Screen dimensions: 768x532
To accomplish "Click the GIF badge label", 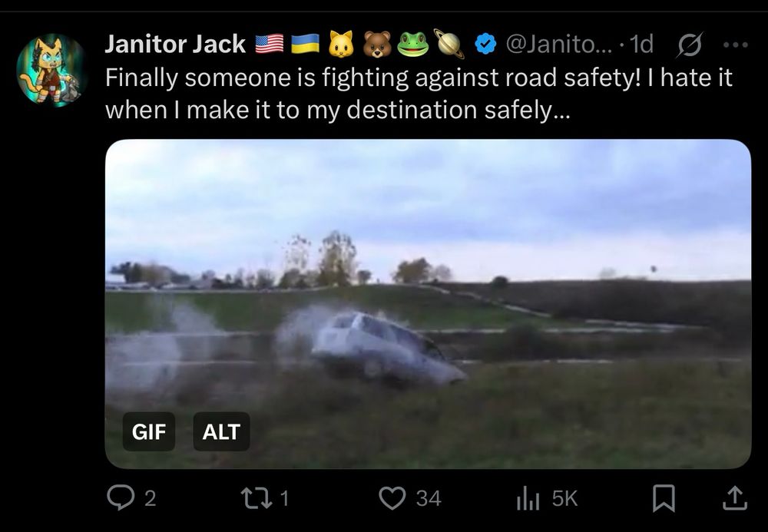I will click(x=149, y=431).
